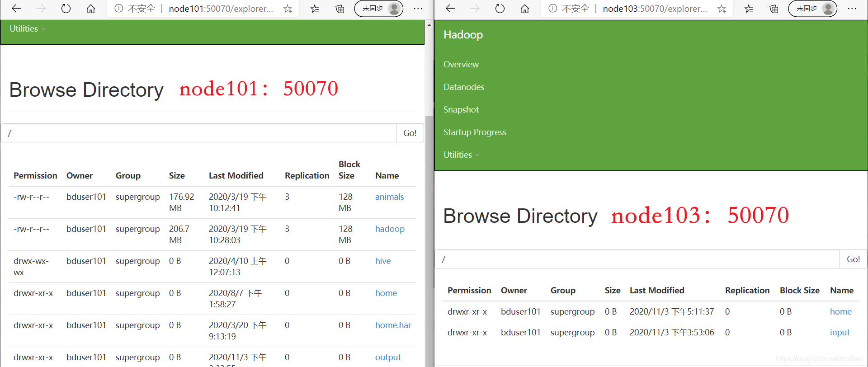
Task: Select the '176.92 MB' size cell
Action: pyautogui.click(x=182, y=202)
